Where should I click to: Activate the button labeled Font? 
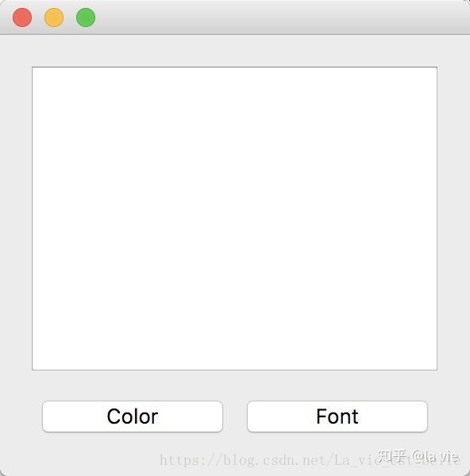point(337,416)
